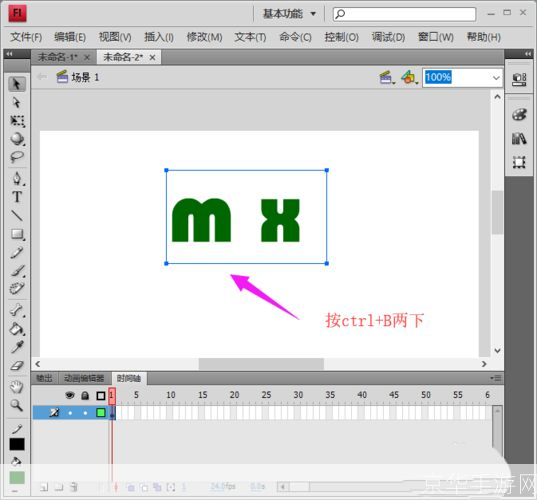This screenshot has height=500, width=537.
Task: Open the Library panel books icon
Action: pos(519,139)
